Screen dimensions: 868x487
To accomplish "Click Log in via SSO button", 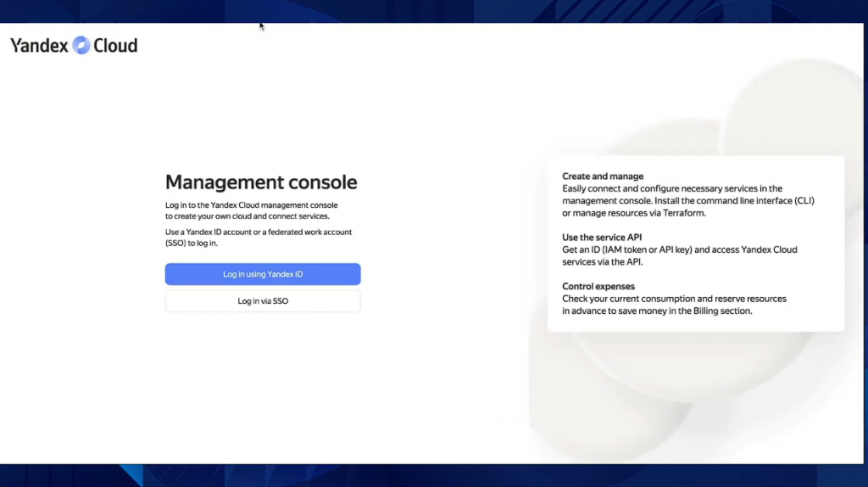I will [x=263, y=301].
